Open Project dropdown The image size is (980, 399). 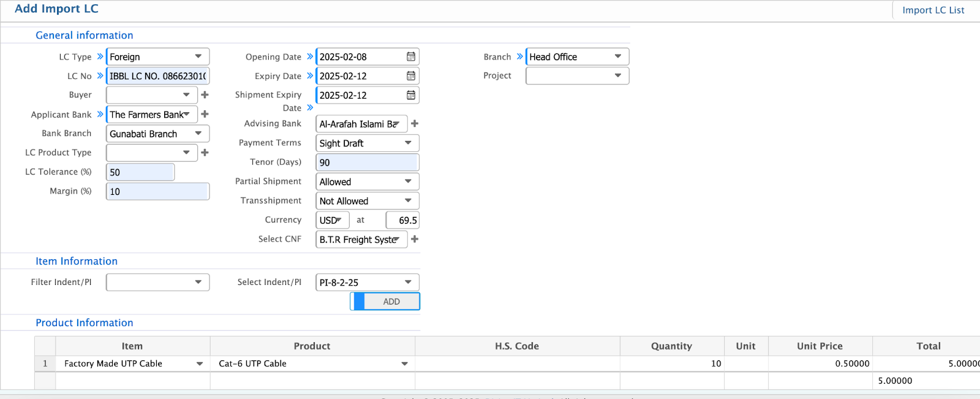578,75
